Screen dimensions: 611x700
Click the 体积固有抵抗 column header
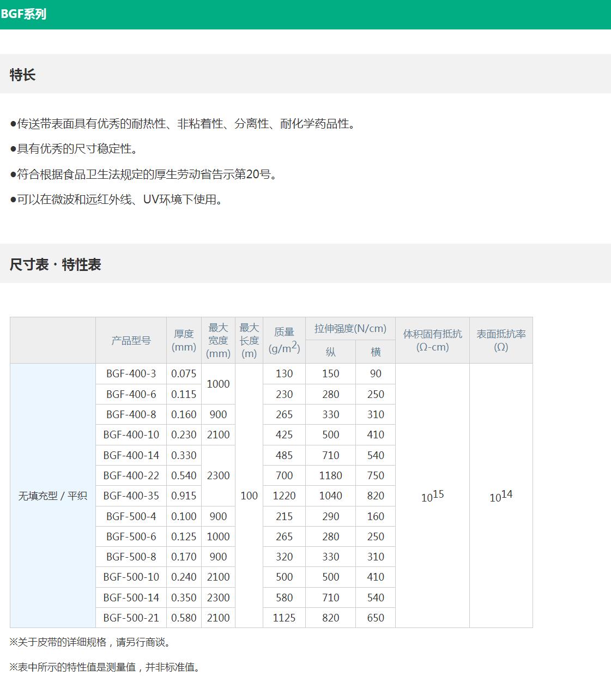click(x=432, y=340)
